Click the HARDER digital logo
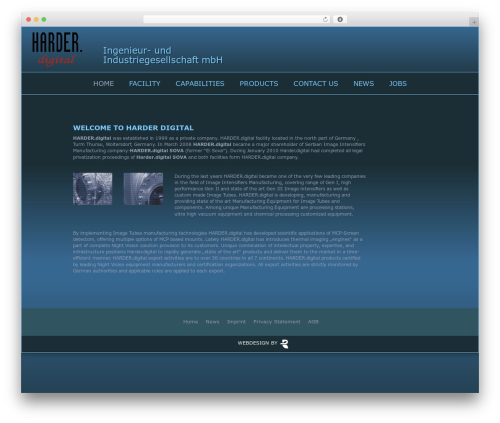 pos(57,49)
